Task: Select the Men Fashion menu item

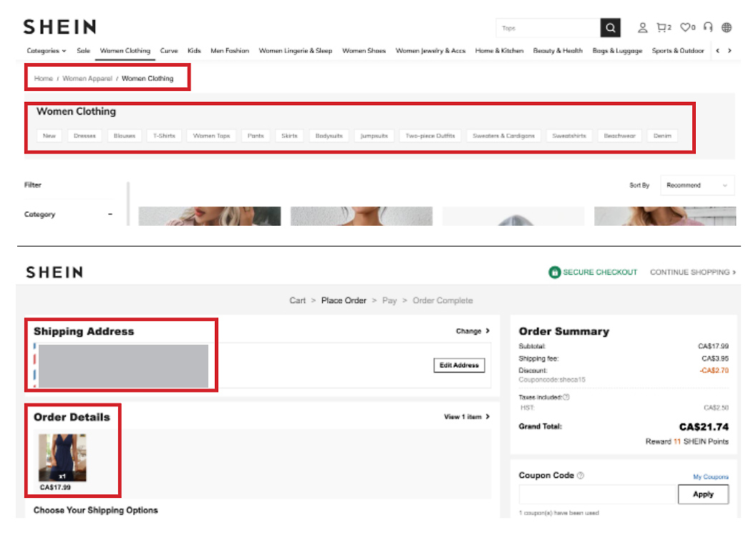Action: coord(230,51)
